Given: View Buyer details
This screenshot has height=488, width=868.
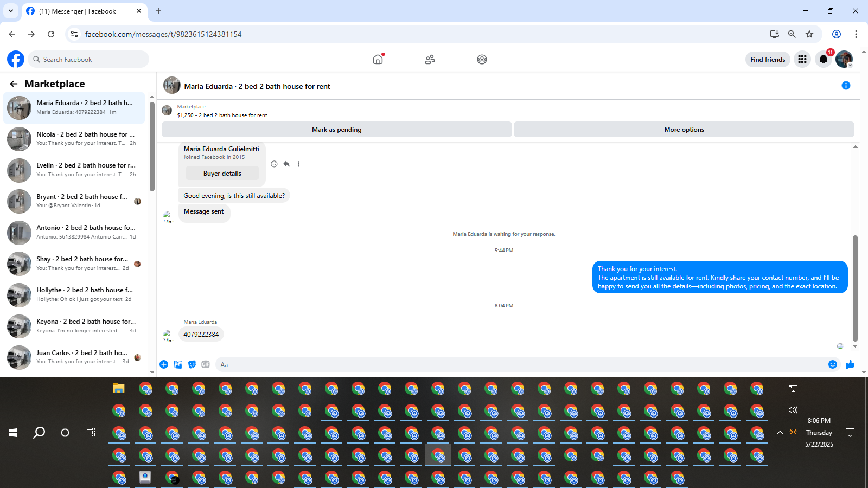Looking at the screenshot, I should [222, 174].
